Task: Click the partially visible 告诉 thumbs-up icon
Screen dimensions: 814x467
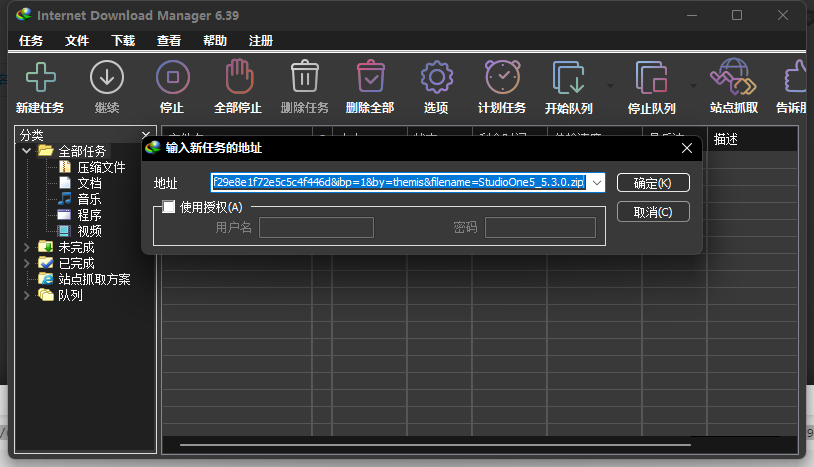Action: coord(795,77)
